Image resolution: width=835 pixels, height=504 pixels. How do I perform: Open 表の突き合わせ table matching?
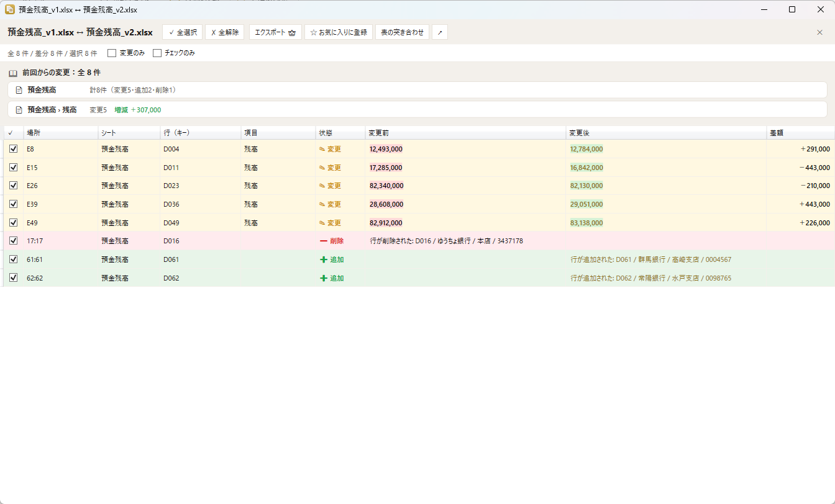coord(402,32)
